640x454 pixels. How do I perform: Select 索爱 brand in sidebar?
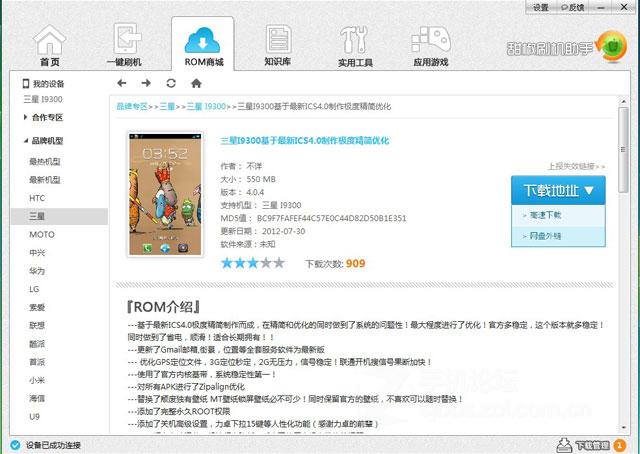coord(37,307)
